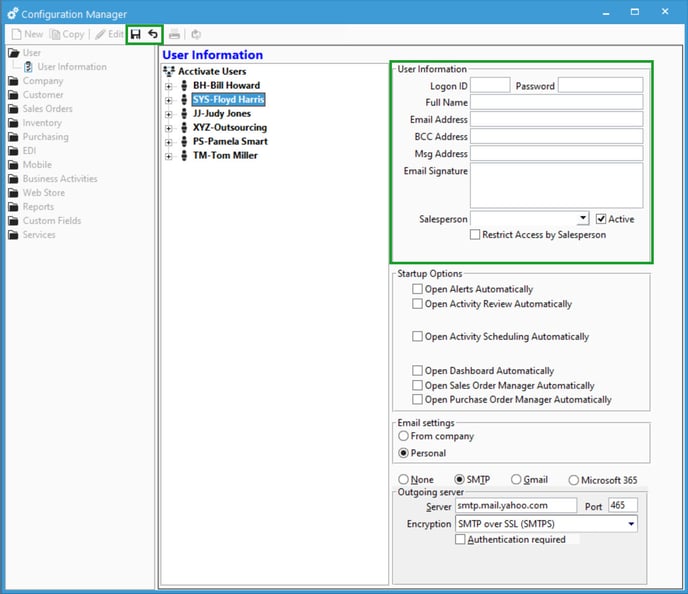Click the open folder icon beside User
This screenshot has height=594, width=688.
[14, 53]
